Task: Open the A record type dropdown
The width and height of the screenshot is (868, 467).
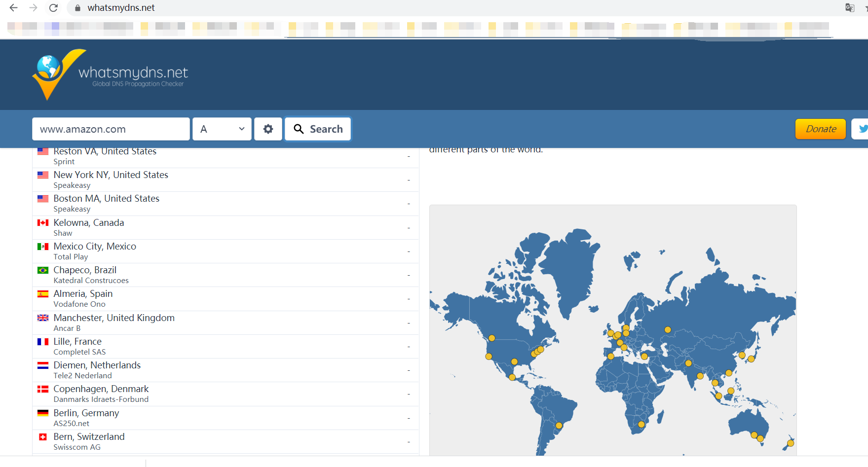Action: point(222,129)
